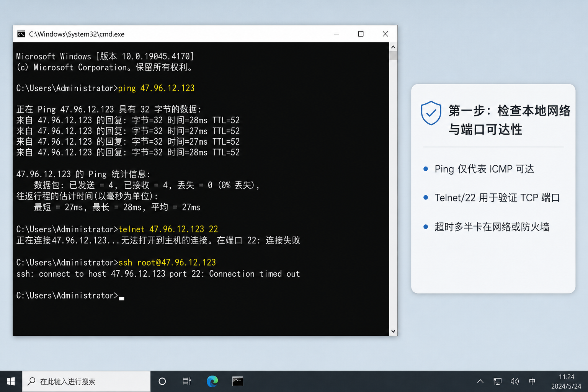588x392 pixels.
Task: Maximize the cmd.exe window
Action: (x=361, y=34)
